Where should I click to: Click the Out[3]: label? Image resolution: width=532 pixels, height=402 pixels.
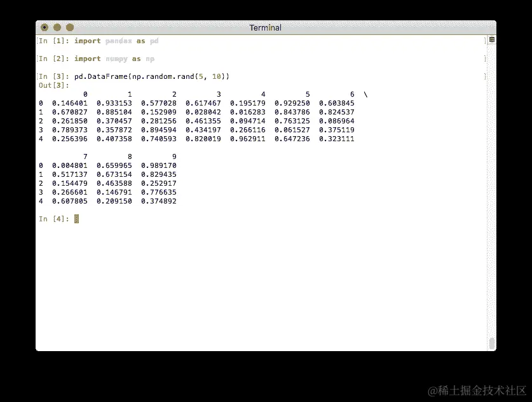point(54,85)
